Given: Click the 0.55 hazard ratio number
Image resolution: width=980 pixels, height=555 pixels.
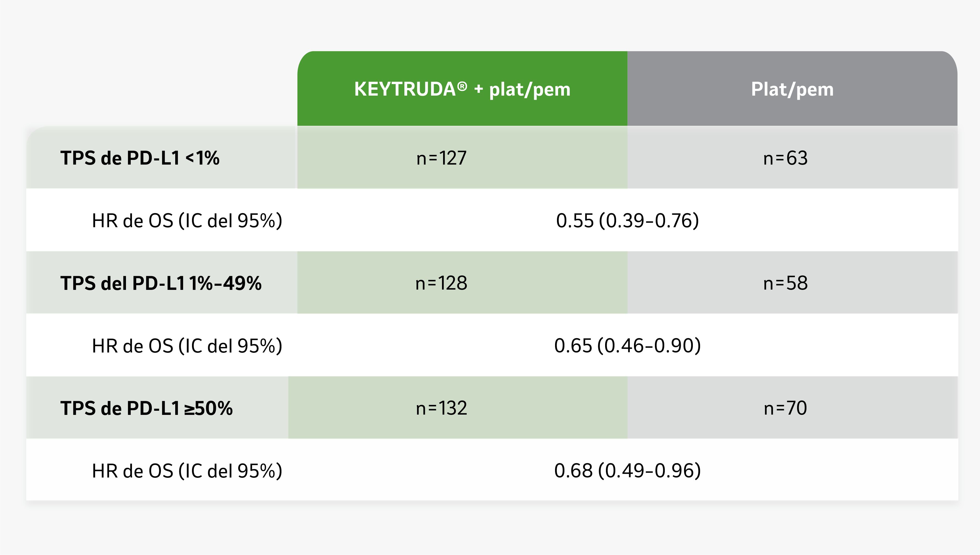Looking at the screenshot, I should coord(575,221).
